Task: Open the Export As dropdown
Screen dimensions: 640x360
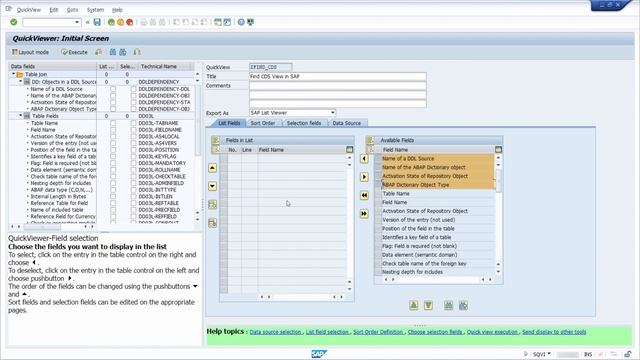Action: (333, 113)
